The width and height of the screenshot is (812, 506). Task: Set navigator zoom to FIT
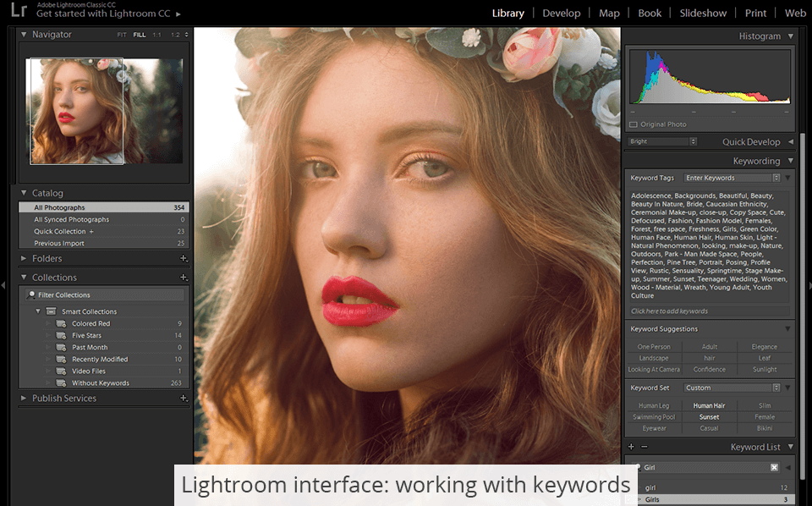pyautogui.click(x=122, y=35)
